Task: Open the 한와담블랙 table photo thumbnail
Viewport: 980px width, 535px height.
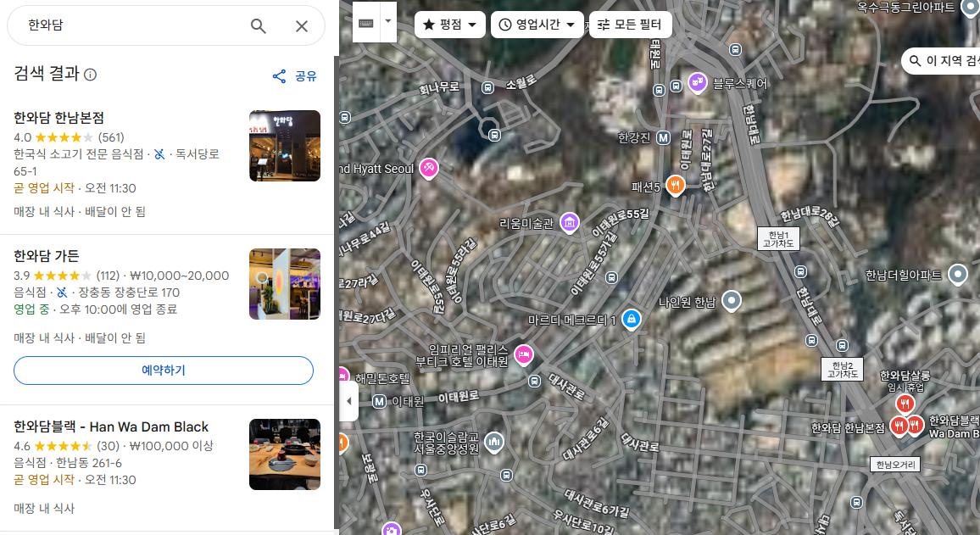Action: [284, 454]
